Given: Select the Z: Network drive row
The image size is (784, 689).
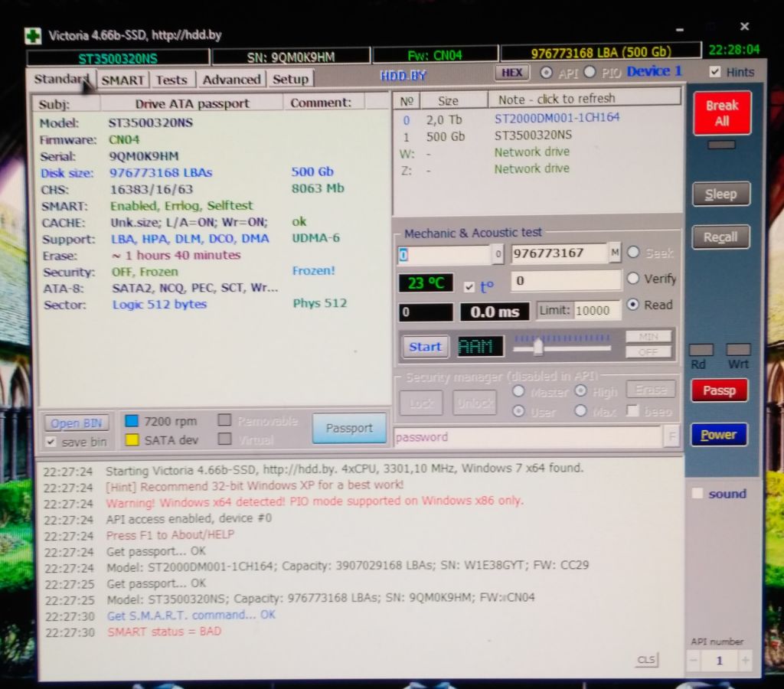Looking at the screenshot, I should click(537, 169).
